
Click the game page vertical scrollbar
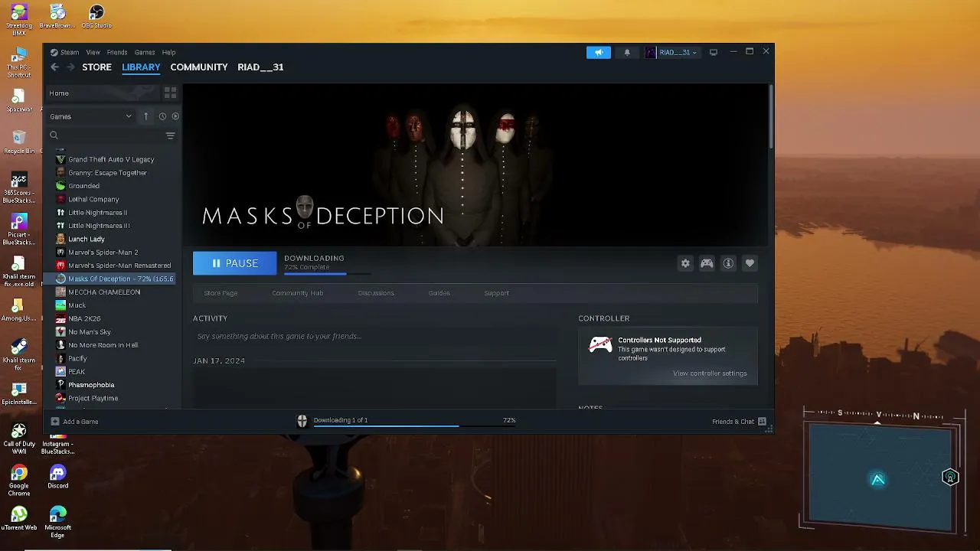pyautogui.click(x=770, y=116)
